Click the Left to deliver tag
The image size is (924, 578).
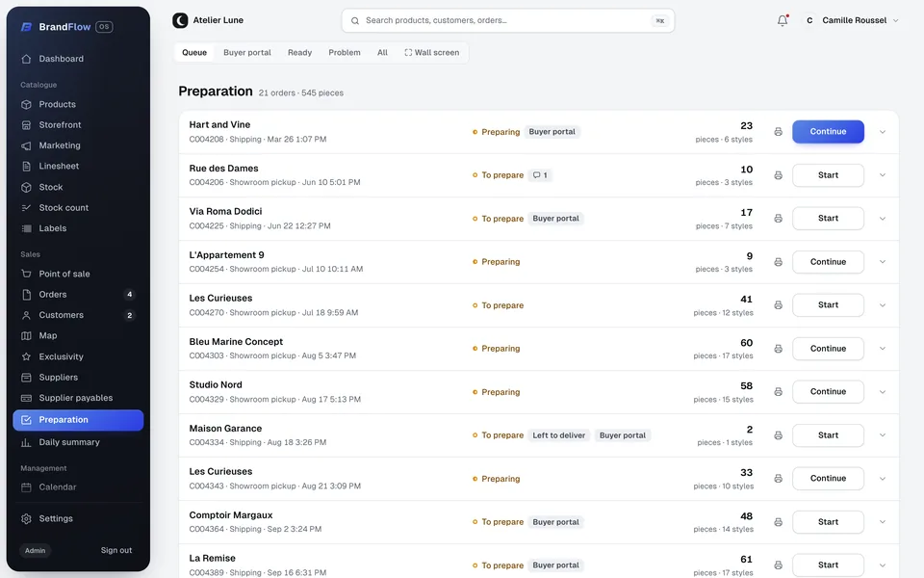tap(558, 435)
